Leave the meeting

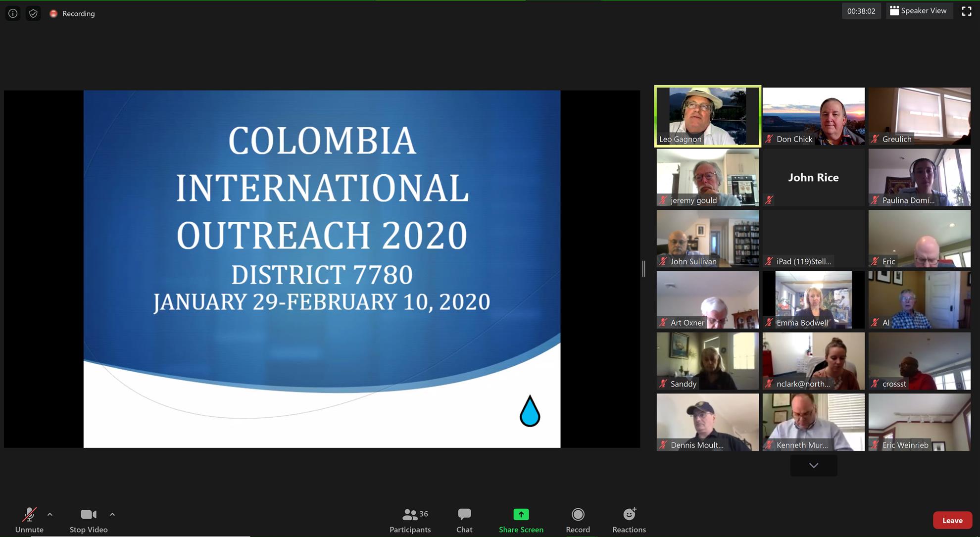pyautogui.click(x=952, y=520)
